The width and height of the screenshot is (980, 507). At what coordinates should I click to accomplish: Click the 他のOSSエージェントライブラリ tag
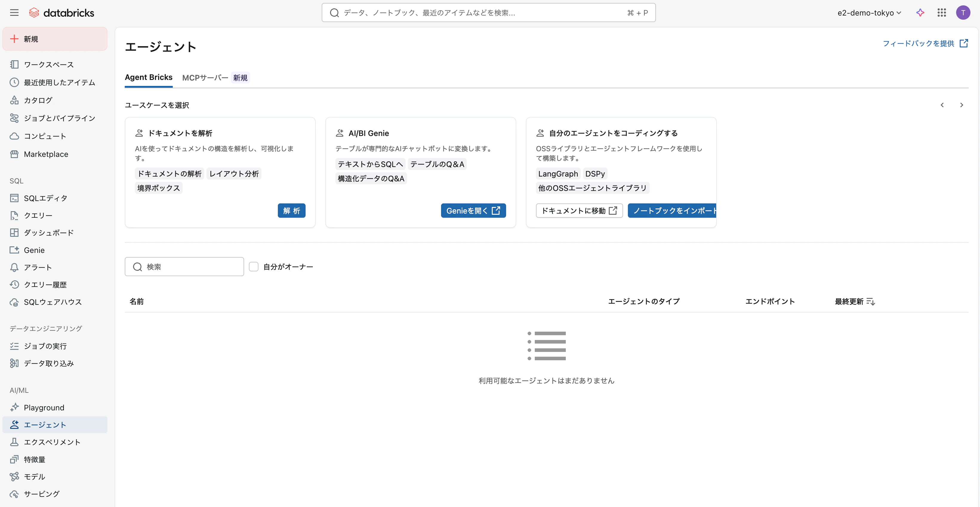point(592,188)
